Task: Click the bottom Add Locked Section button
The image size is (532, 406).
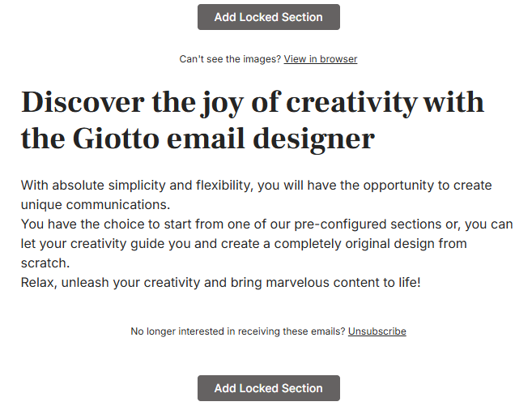Action: (x=268, y=388)
